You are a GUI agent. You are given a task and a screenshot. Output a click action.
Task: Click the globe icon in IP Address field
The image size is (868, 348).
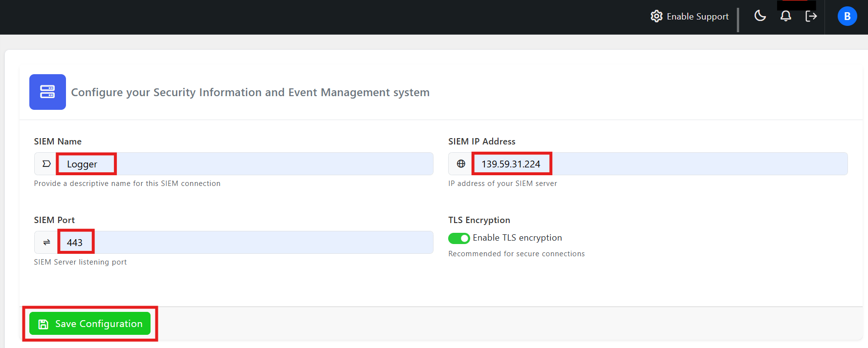461,164
